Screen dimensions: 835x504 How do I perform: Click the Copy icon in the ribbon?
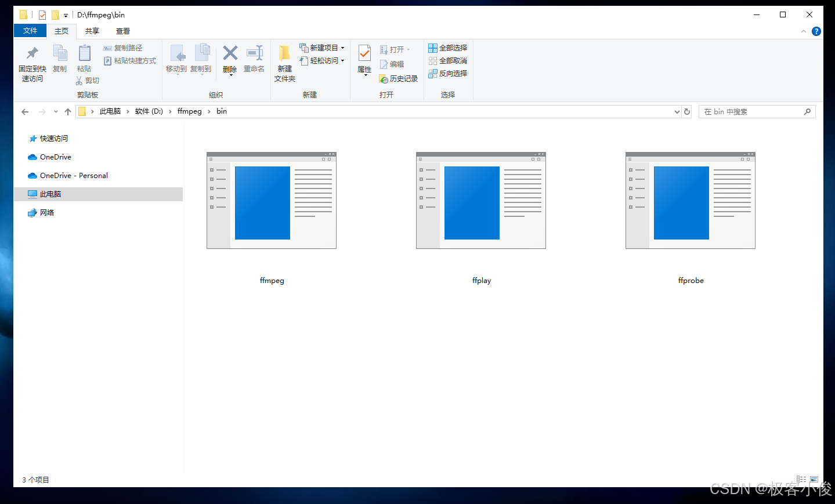60,53
